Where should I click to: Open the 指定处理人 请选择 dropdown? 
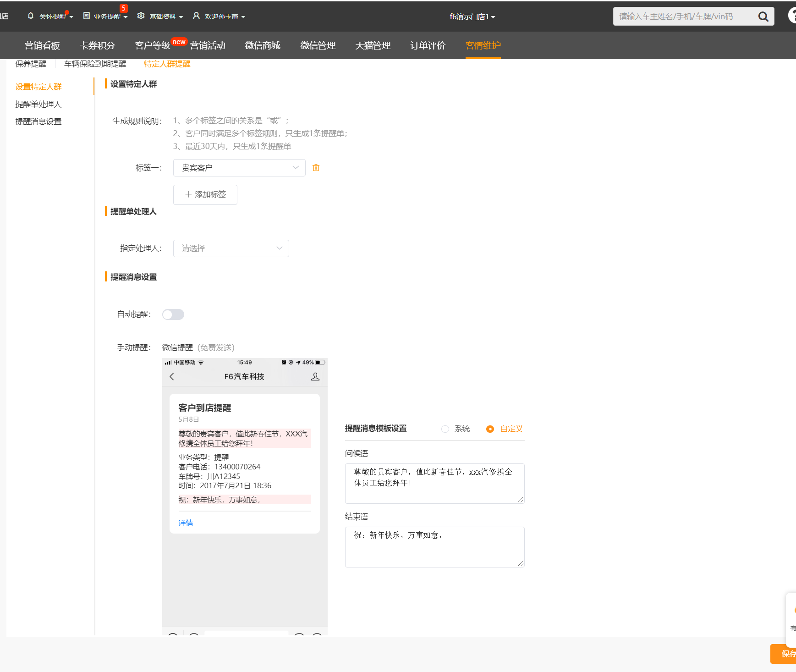tap(231, 248)
